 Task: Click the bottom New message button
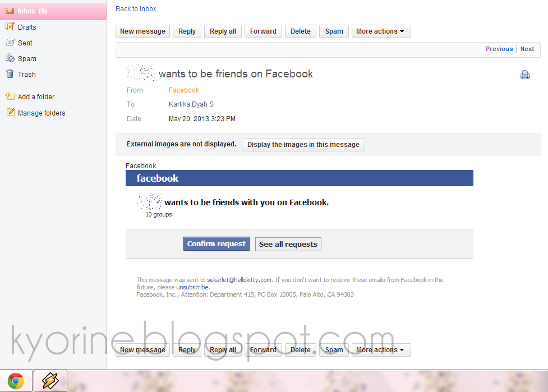(142, 350)
